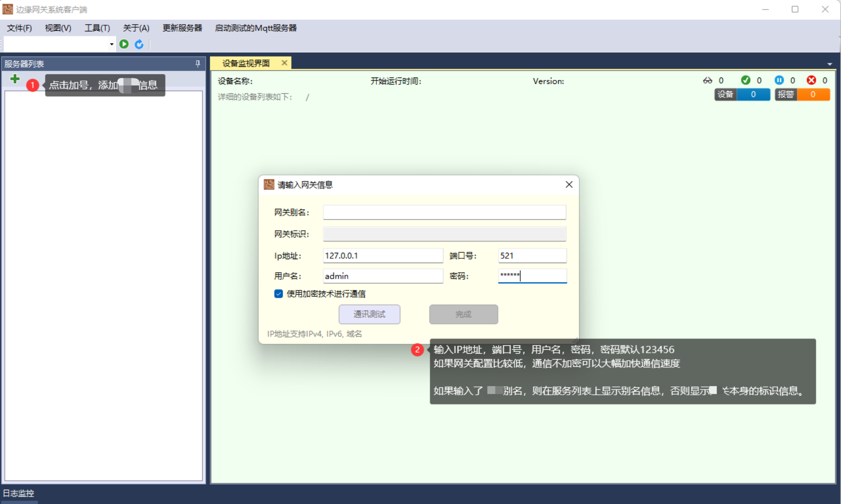
Task: Open the 工具(T) menu
Action: tap(97, 28)
